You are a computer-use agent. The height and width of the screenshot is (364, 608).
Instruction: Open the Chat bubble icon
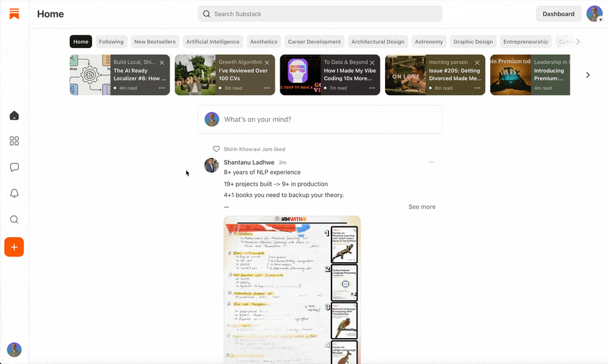point(14,167)
